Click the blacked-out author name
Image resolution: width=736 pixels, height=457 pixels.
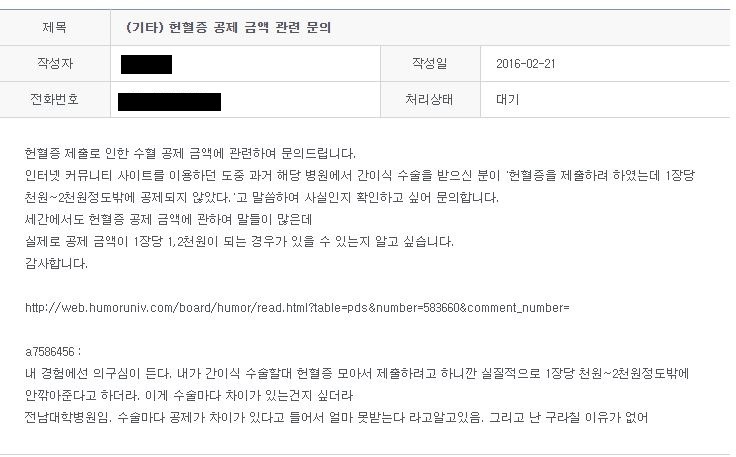(146, 64)
